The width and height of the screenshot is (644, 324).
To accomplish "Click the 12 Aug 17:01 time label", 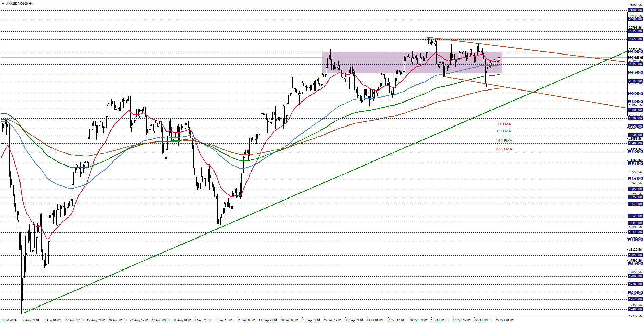I will pyautogui.click(x=75, y=320).
